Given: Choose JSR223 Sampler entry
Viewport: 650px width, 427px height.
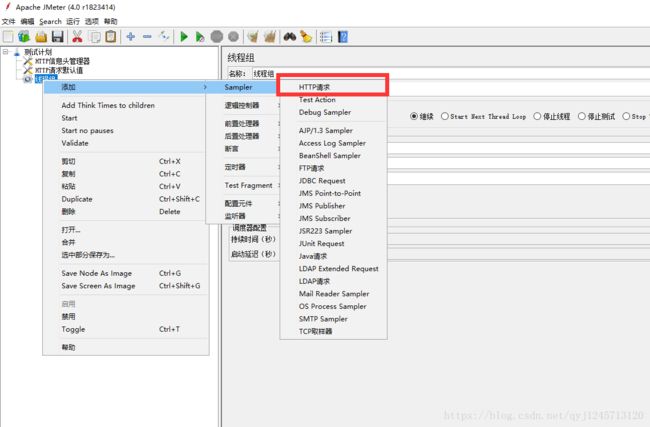Looking at the screenshot, I should coord(334,231).
